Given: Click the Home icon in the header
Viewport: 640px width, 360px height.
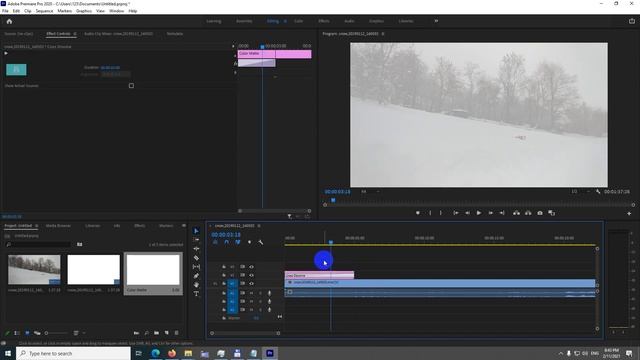Looking at the screenshot, I should click(9, 21).
